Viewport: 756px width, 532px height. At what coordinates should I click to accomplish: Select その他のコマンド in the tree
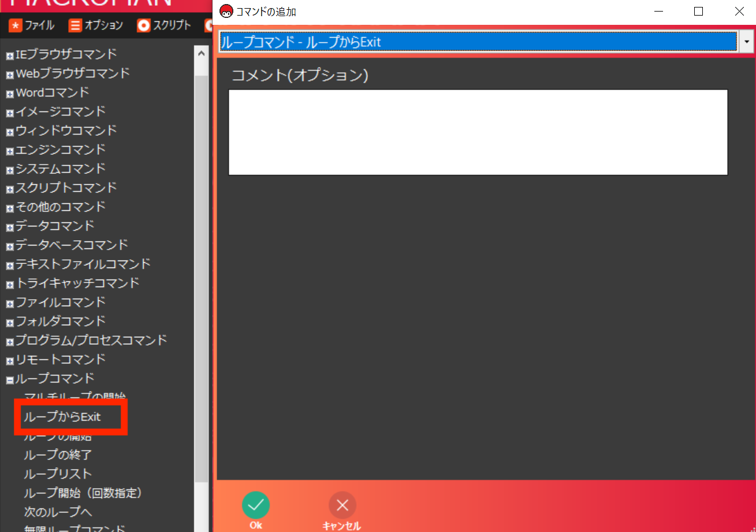pos(61,207)
